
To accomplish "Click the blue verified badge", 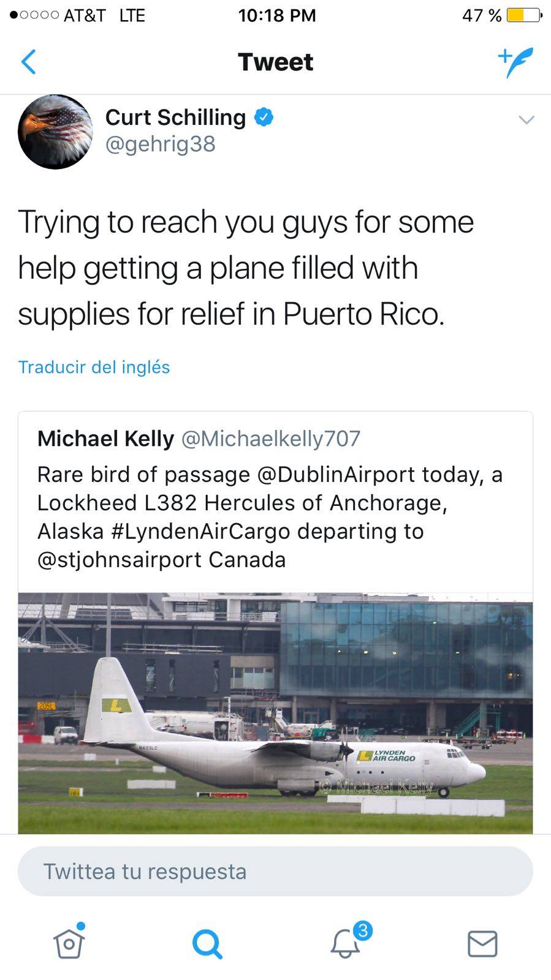I will [x=264, y=117].
